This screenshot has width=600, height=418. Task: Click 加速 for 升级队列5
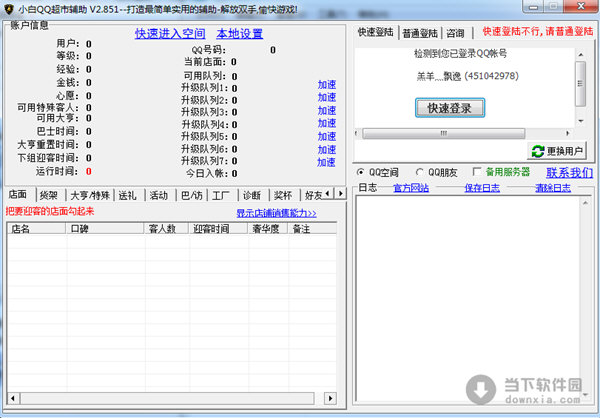click(x=326, y=136)
